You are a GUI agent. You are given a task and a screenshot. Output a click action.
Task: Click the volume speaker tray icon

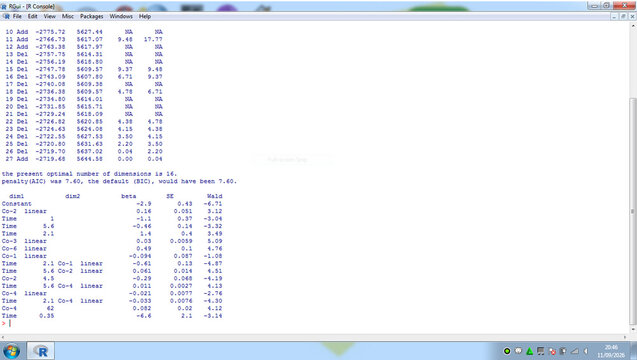pos(586,351)
